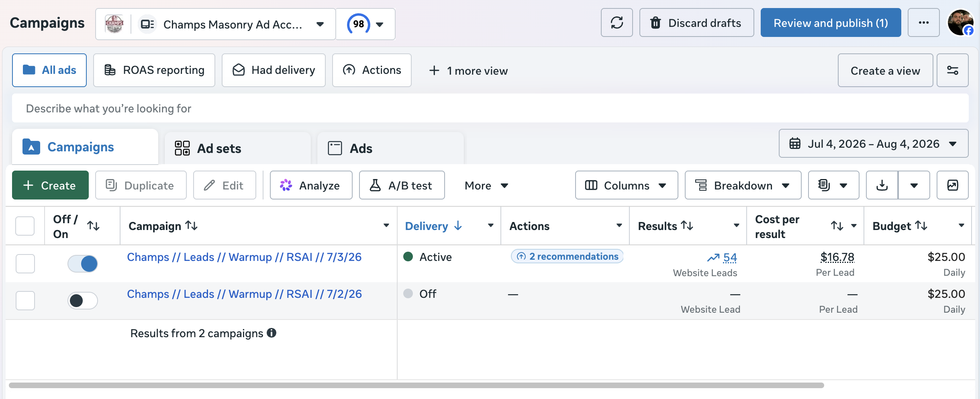The width and height of the screenshot is (980, 399).
Task: Sort by Delivery column arrow
Action: 458,226
